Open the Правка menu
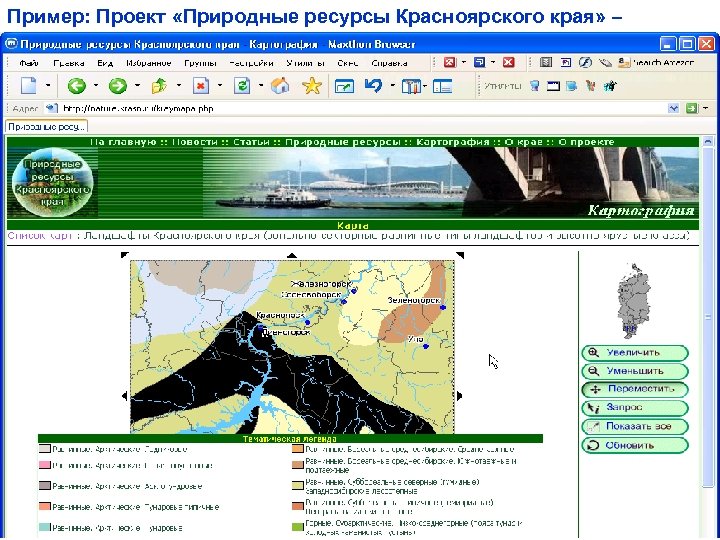This screenshot has width=720, height=540. click(68, 63)
